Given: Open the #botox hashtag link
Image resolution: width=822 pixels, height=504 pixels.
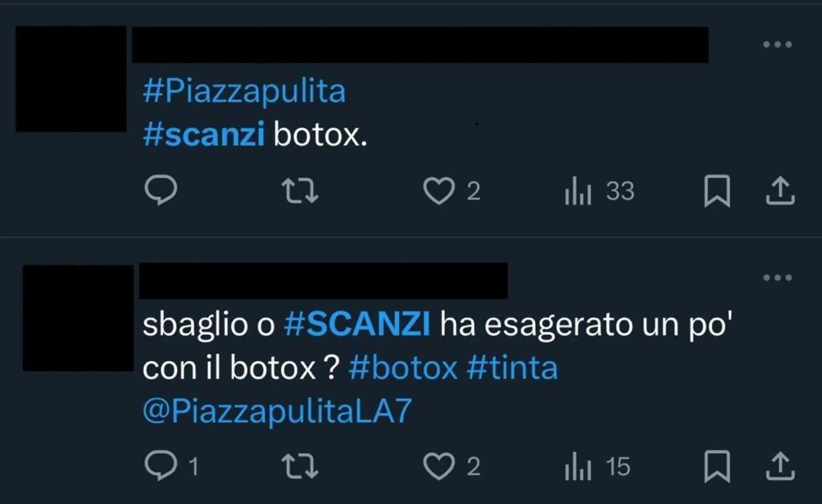Looking at the screenshot, I should [x=403, y=368].
